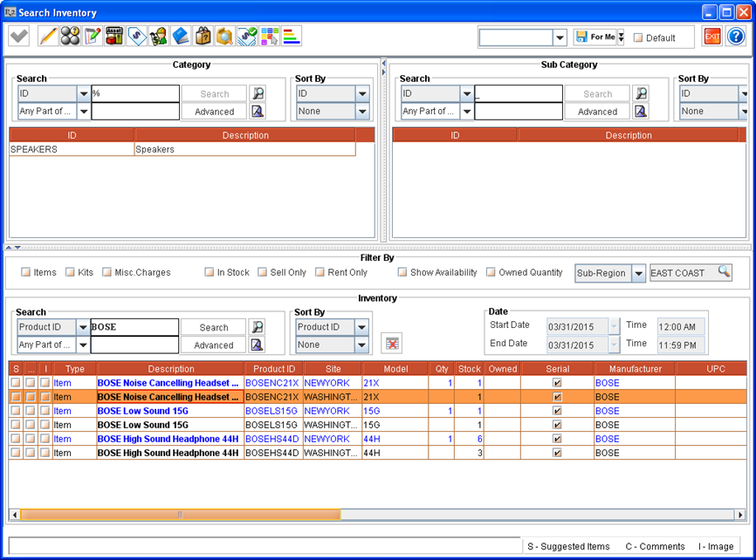Screen dimensions: 756x560
Task: Click the colored bars legend icon
Action: (292, 37)
